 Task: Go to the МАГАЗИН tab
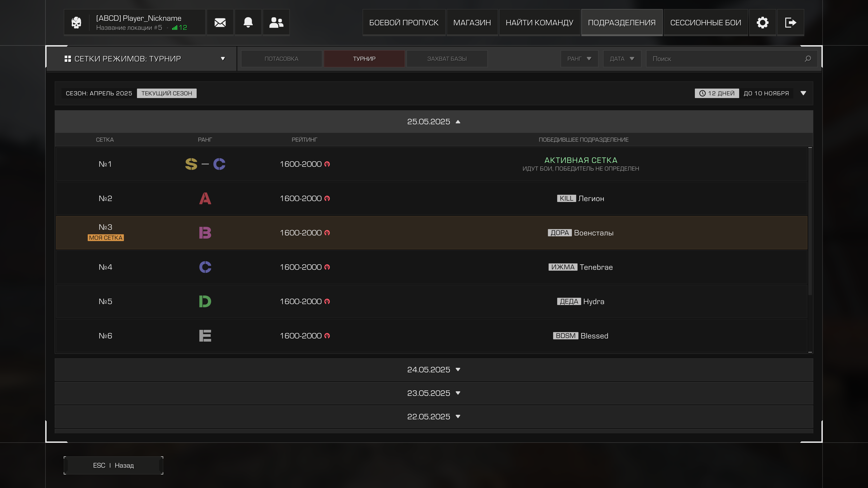pos(472,23)
